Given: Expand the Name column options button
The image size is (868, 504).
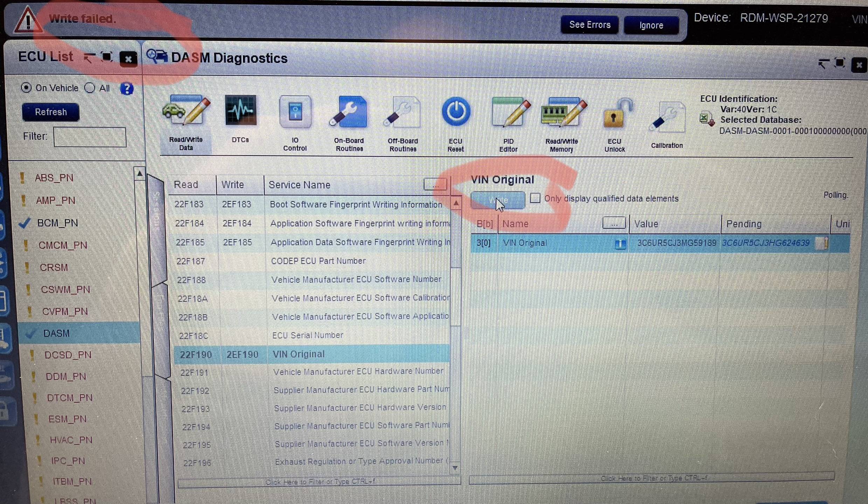Looking at the screenshot, I should [x=614, y=223].
